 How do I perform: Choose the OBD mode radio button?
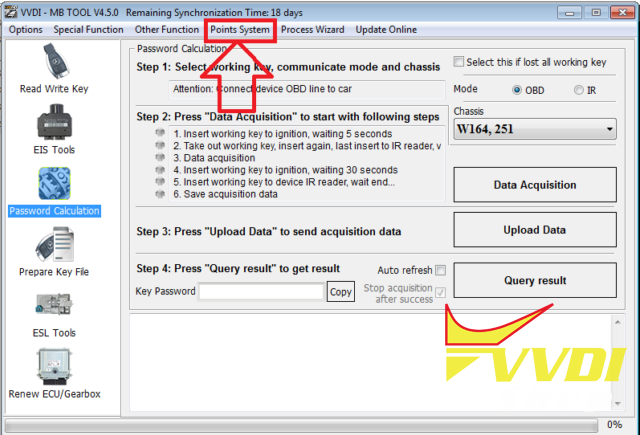517,90
